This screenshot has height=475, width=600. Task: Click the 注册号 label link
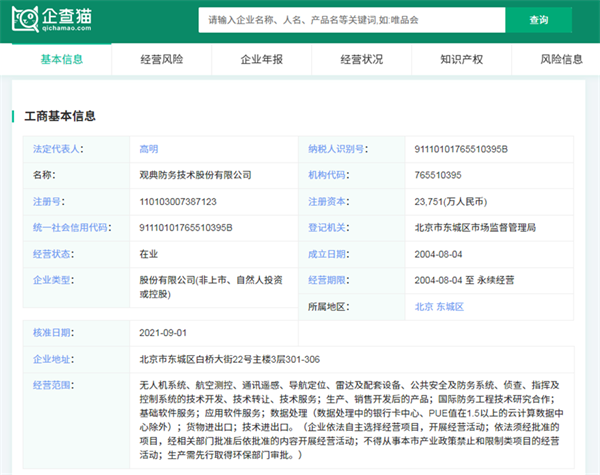47,201
